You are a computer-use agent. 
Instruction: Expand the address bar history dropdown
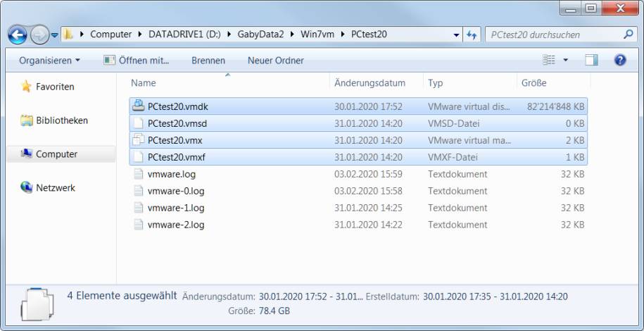(x=456, y=35)
